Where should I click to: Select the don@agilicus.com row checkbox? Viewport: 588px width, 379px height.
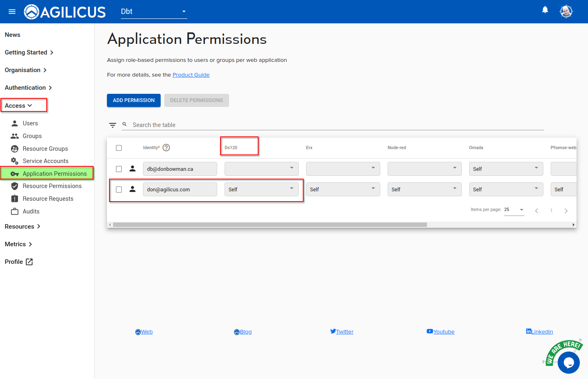(119, 189)
